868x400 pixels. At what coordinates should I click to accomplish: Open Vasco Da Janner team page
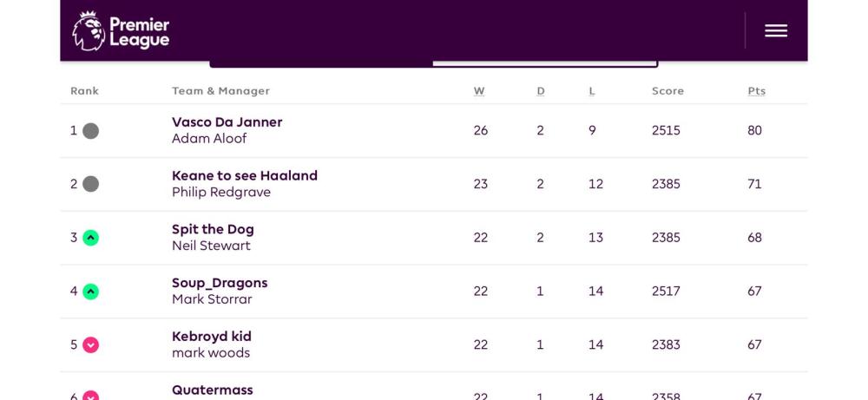[227, 122]
